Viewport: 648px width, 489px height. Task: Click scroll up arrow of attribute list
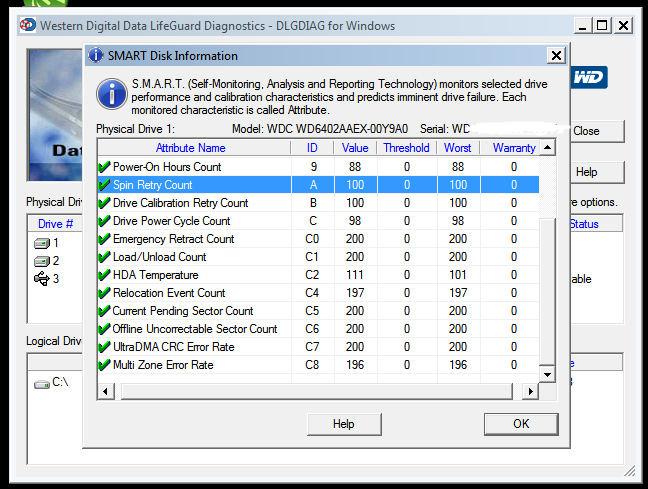[547, 148]
